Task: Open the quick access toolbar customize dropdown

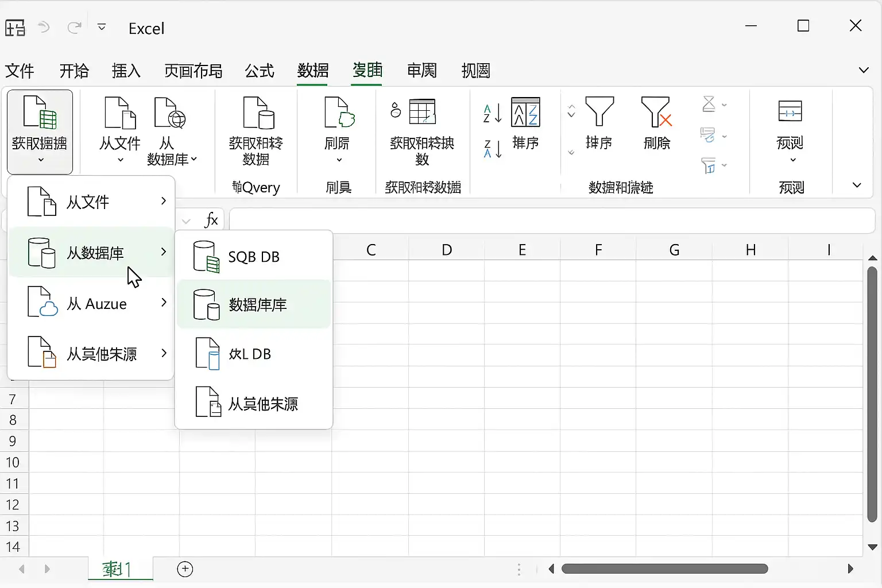Action: 102,27
